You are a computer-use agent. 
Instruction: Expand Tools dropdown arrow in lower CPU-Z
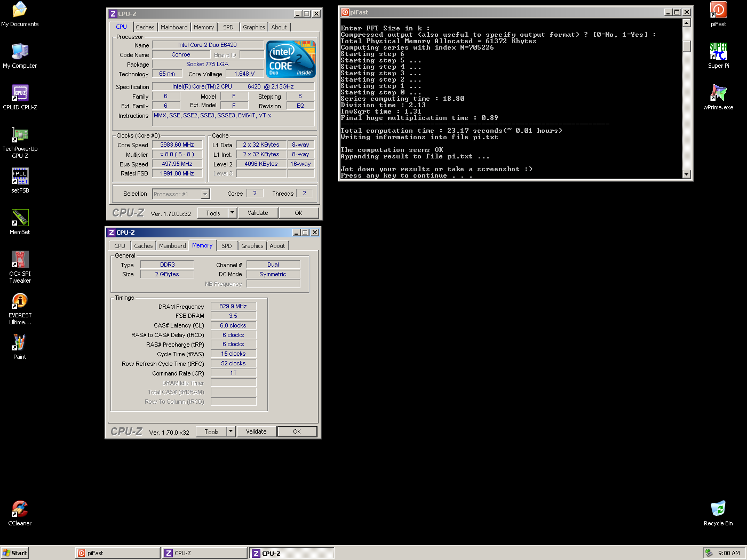click(231, 431)
